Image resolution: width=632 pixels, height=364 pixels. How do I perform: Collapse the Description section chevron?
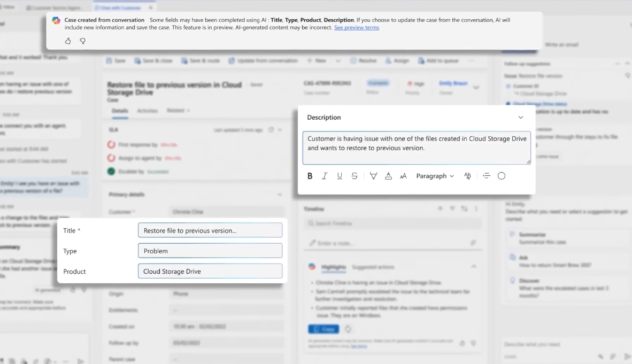[521, 117]
